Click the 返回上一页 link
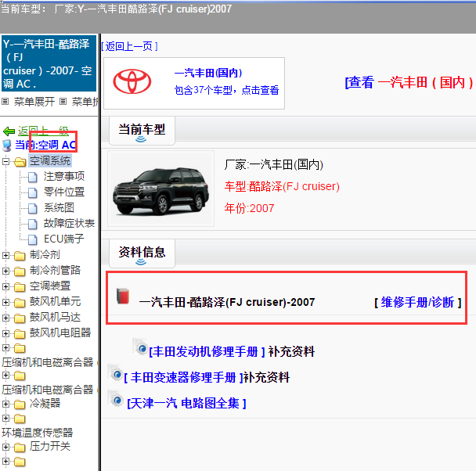This screenshot has height=471, width=476. pyautogui.click(x=130, y=46)
